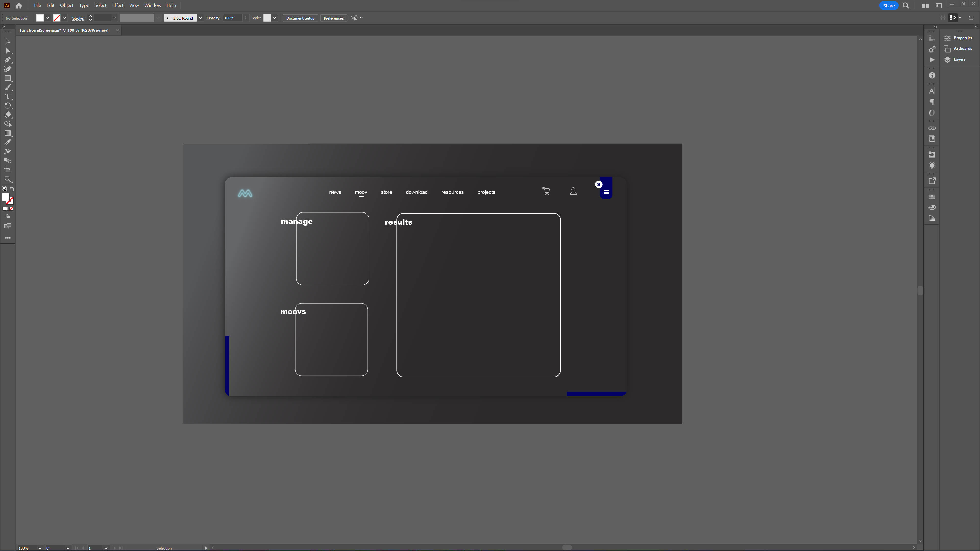Select the Zoom tool
Image resolution: width=980 pixels, height=551 pixels.
tap(8, 179)
